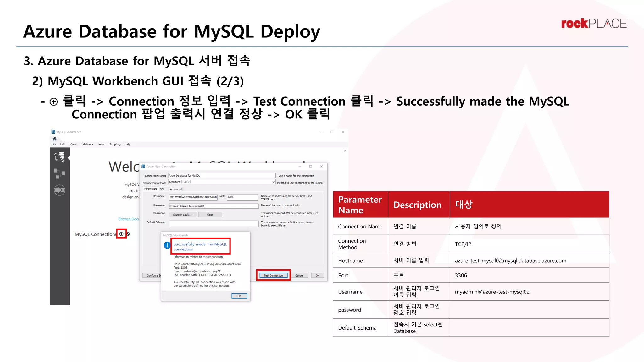The width and height of the screenshot is (644, 362).
Task: Open the Tools menu
Action: [x=101, y=144]
